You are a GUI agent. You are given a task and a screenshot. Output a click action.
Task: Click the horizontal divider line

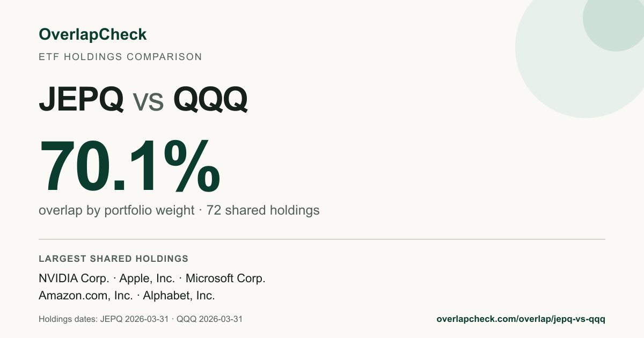[322, 239]
